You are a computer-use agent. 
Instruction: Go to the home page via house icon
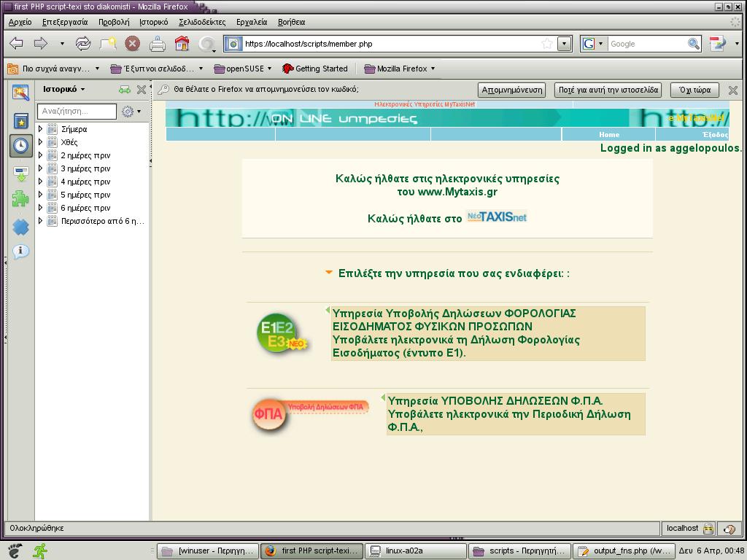click(182, 44)
